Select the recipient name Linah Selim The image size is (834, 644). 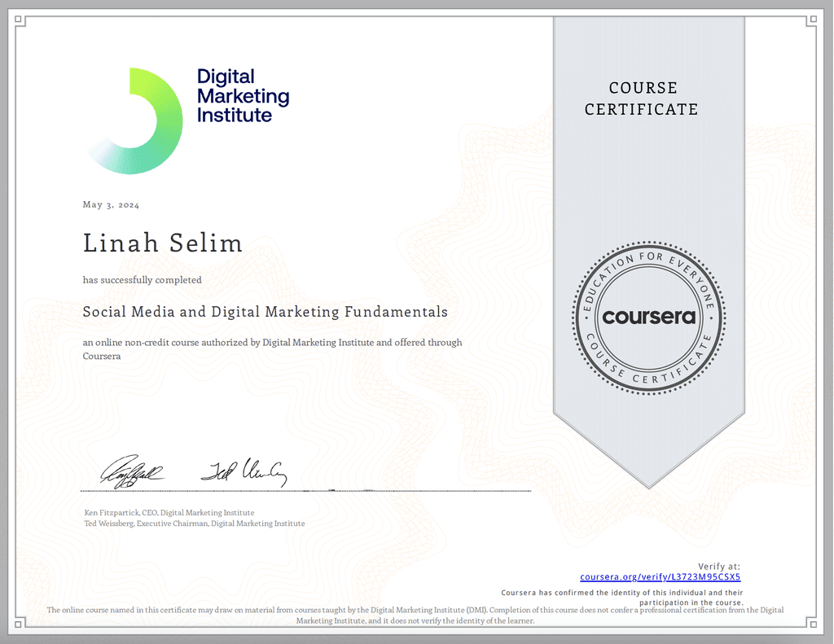[163, 243]
